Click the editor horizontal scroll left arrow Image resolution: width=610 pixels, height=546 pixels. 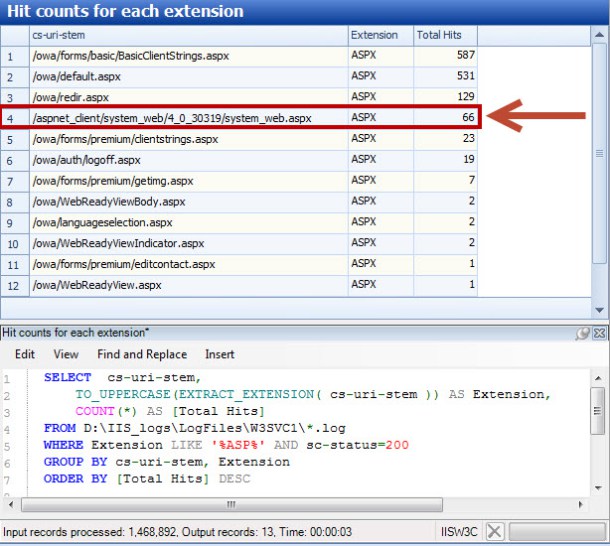[x=11, y=505]
